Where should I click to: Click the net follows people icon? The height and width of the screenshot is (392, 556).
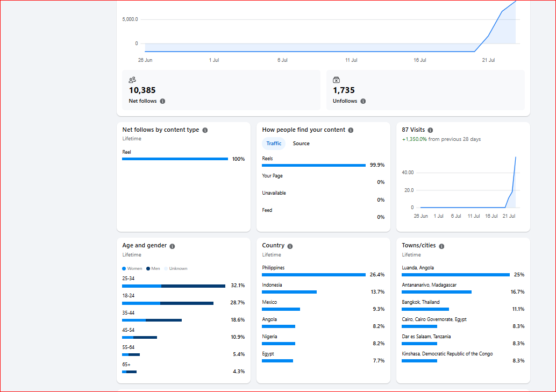coord(132,80)
